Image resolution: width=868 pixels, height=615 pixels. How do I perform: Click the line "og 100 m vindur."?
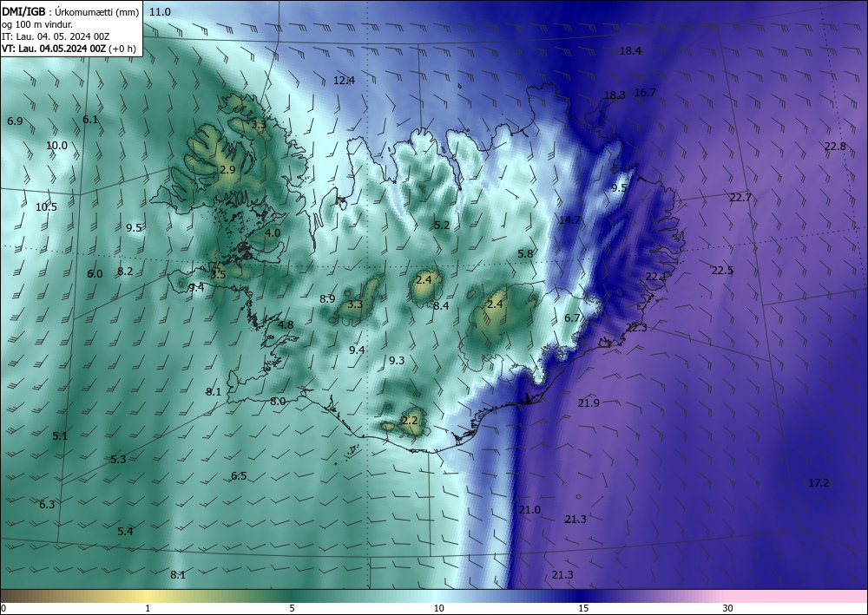coord(37,24)
